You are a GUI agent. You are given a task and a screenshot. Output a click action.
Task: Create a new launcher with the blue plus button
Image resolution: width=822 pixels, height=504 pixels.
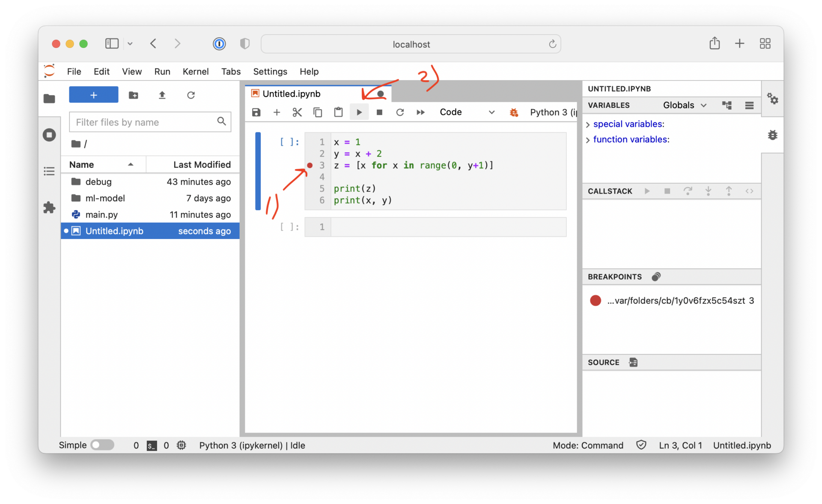click(x=93, y=95)
